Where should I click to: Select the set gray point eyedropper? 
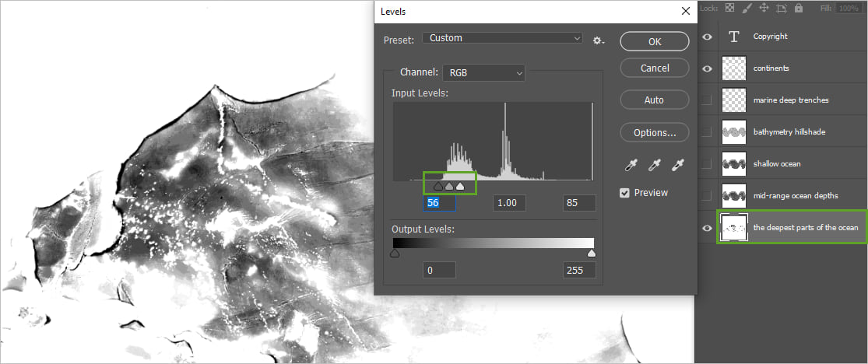click(655, 165)
